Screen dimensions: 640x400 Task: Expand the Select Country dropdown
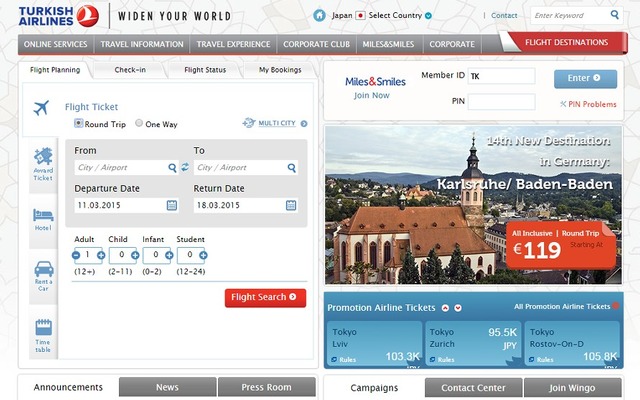(428, 16)
